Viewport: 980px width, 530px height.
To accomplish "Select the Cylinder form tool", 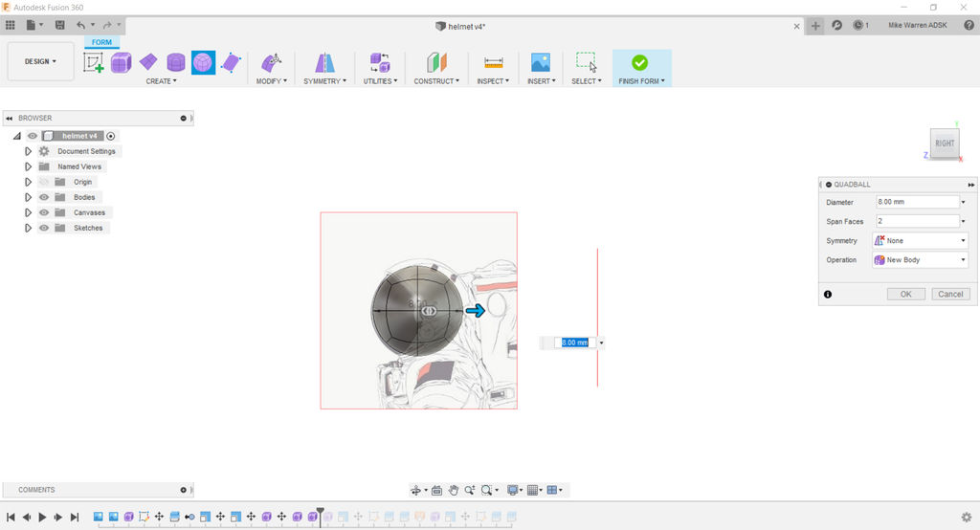I will click(176, 62).
